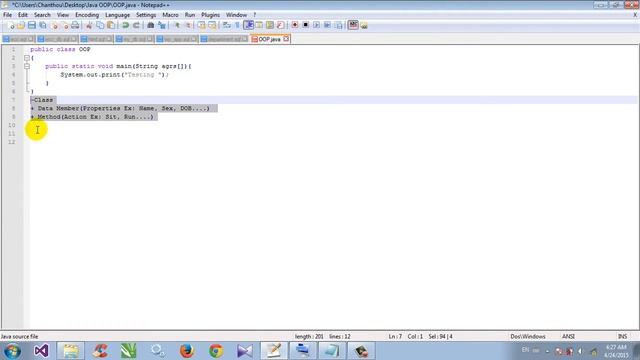Click the Paste clipboard icon
Image resolution: width=640 pixels, height=360 pixels.
tap(111, 25)
